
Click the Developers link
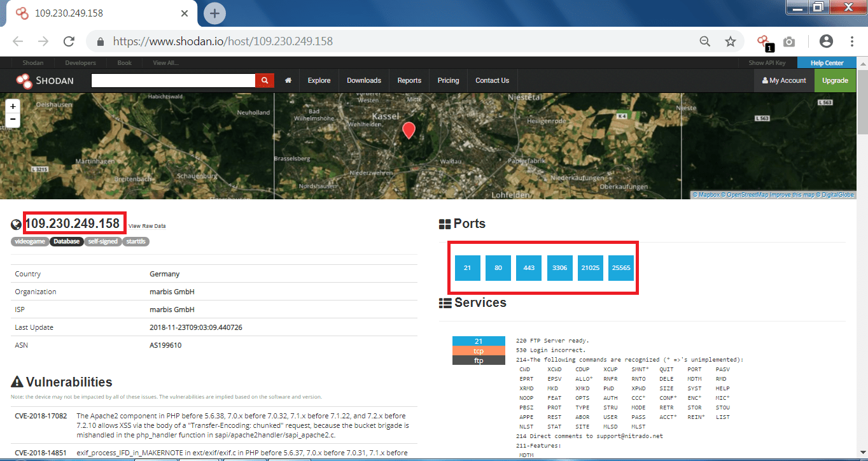click(80, 63)
